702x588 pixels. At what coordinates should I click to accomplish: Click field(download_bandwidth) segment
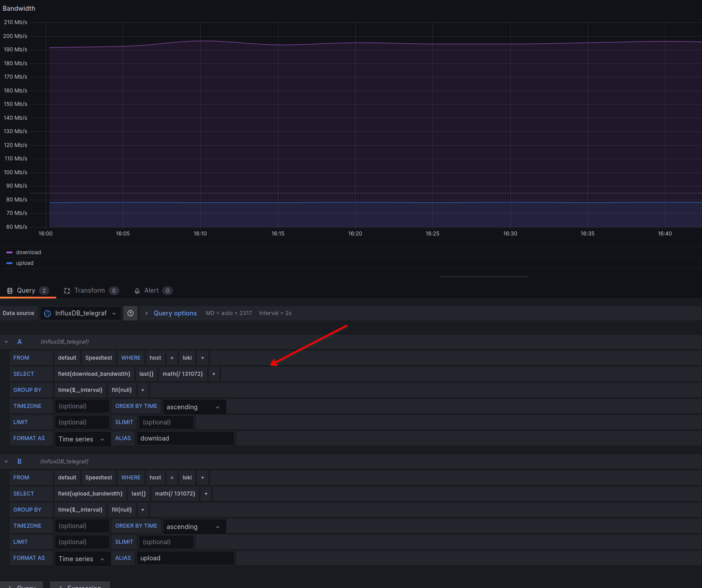tap(94, 374)
